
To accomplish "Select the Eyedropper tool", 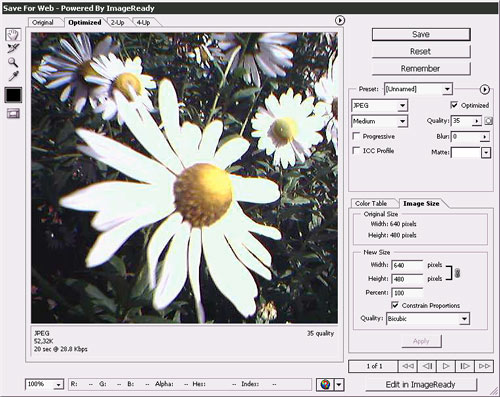I will tap(13, 76).
